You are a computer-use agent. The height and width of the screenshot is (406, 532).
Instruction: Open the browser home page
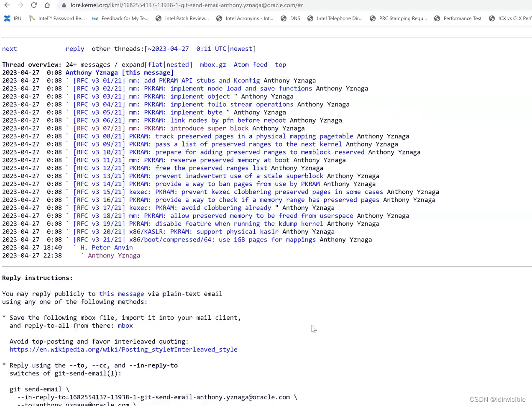tap(47, 5)
